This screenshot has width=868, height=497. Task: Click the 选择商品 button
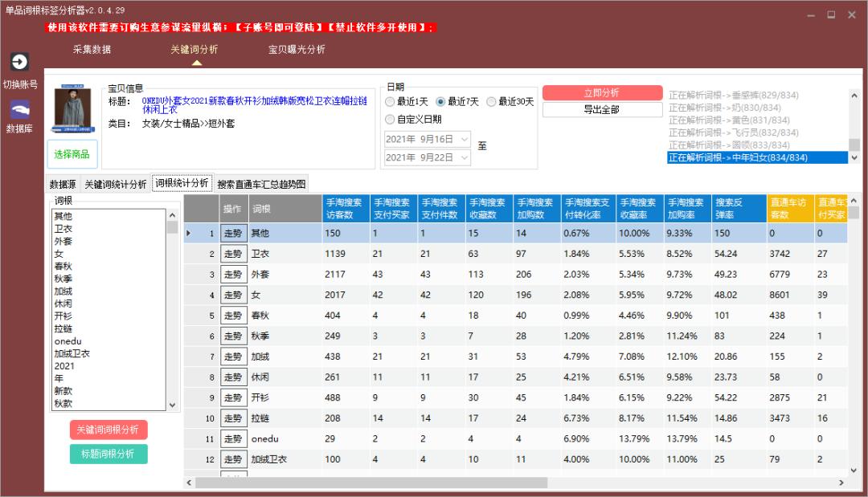(x=72, y=155)
